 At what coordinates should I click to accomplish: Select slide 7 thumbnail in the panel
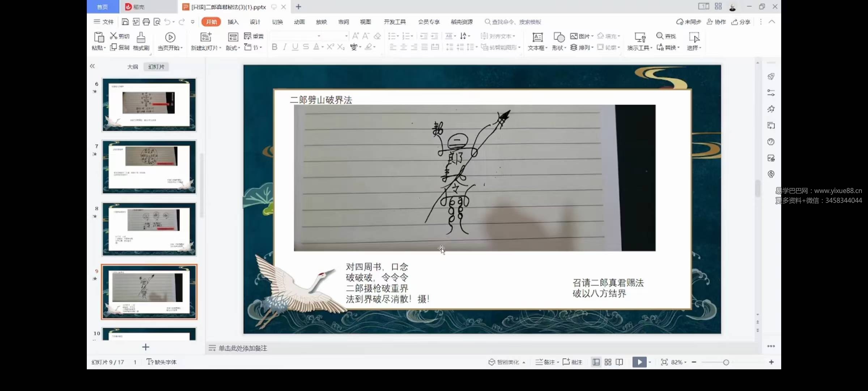pos(149,167)
